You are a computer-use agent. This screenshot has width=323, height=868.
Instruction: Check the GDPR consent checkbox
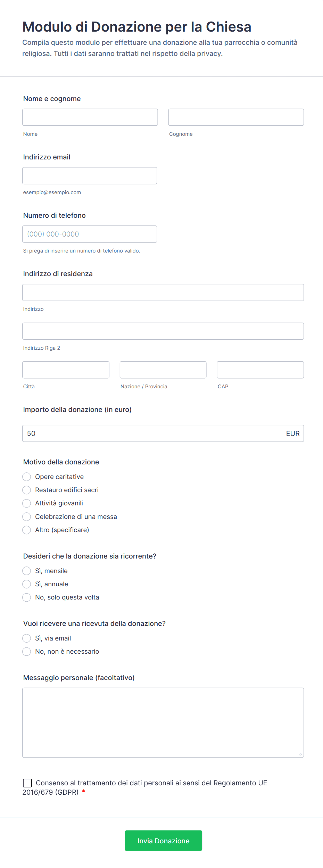pos(27,783)
